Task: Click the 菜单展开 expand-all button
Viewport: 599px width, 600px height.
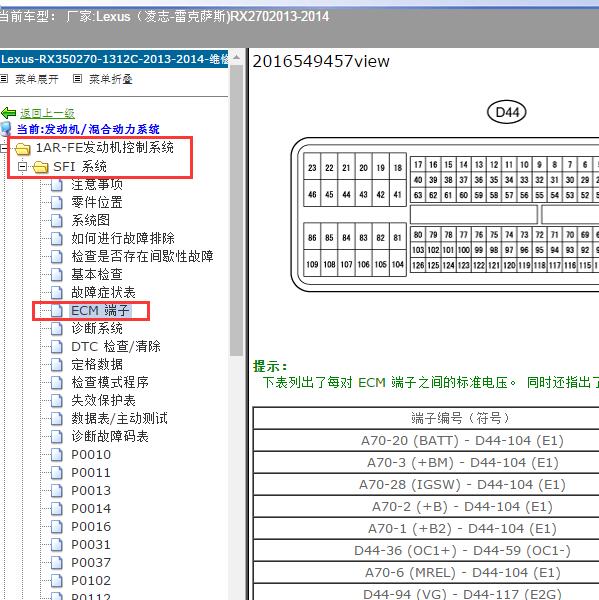Action: 37,79
